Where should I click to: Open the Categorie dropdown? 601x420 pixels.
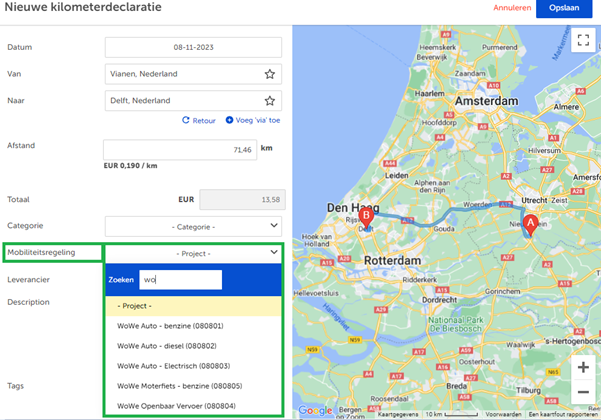point(193,226)
